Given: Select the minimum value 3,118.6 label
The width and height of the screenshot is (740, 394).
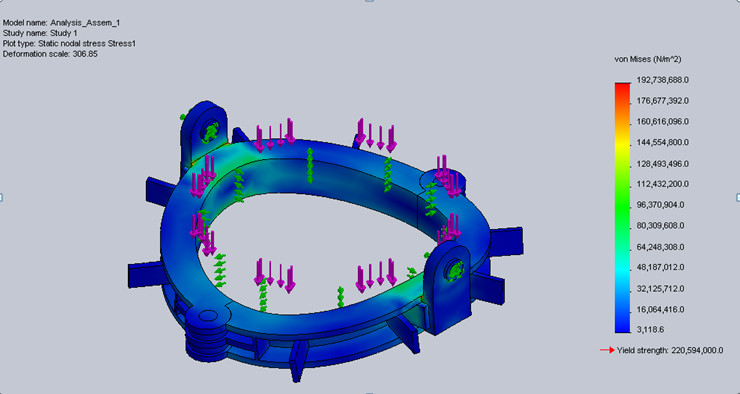Looking at the screenshot, I should [x=650, y=330].
